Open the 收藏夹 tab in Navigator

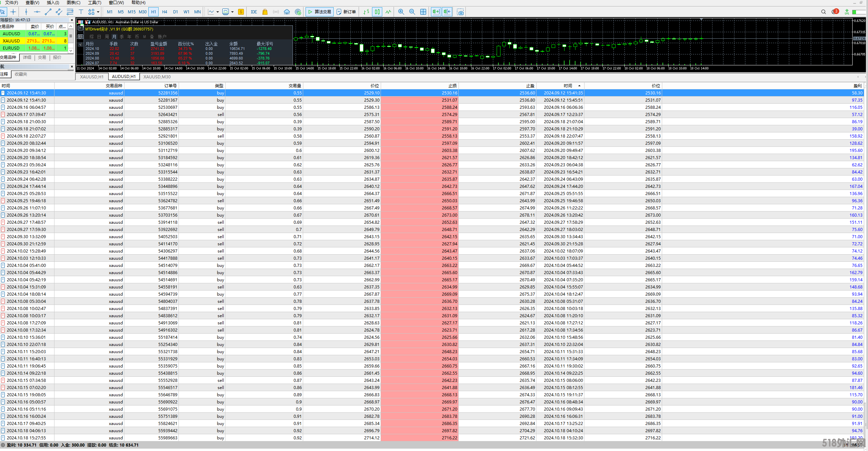tap(21, 74)
